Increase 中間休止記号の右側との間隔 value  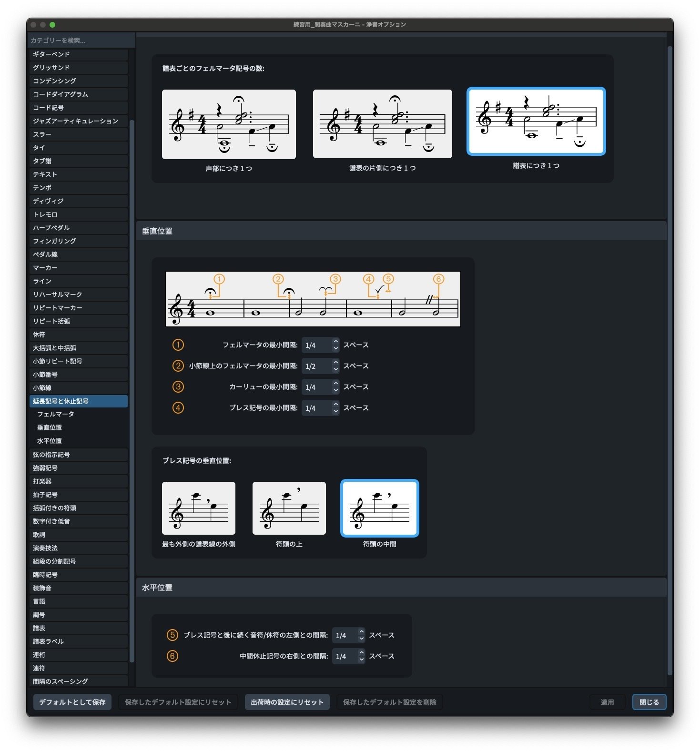point(362,653)
